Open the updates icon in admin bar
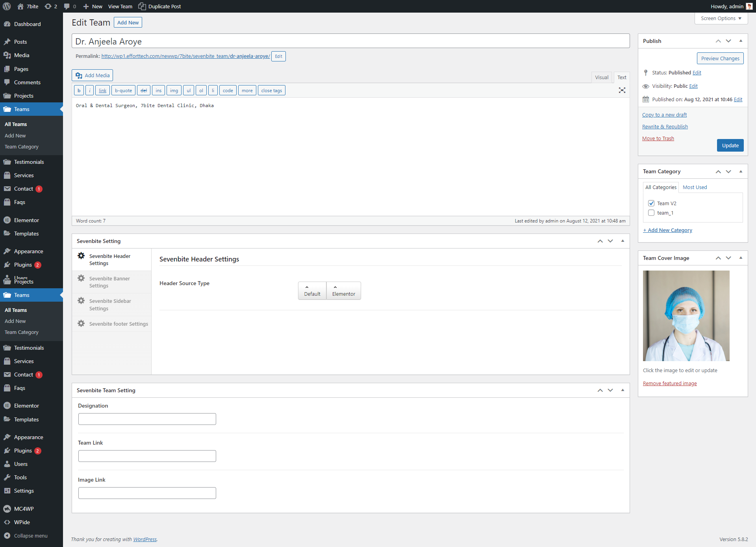The height and width of the screenshot is (547, 756). 48,6
